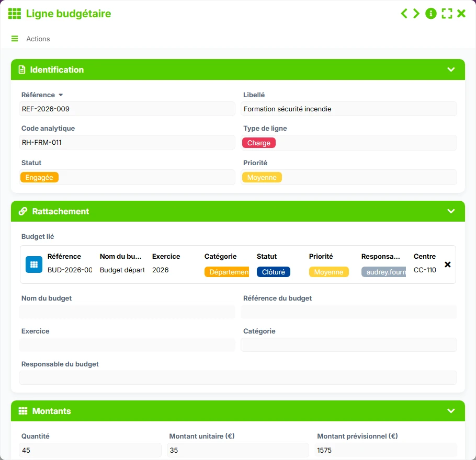The image size is (476, 460).
Task: Click the Montant prévisionnel field showing 1575
Action: coord(386,450)
